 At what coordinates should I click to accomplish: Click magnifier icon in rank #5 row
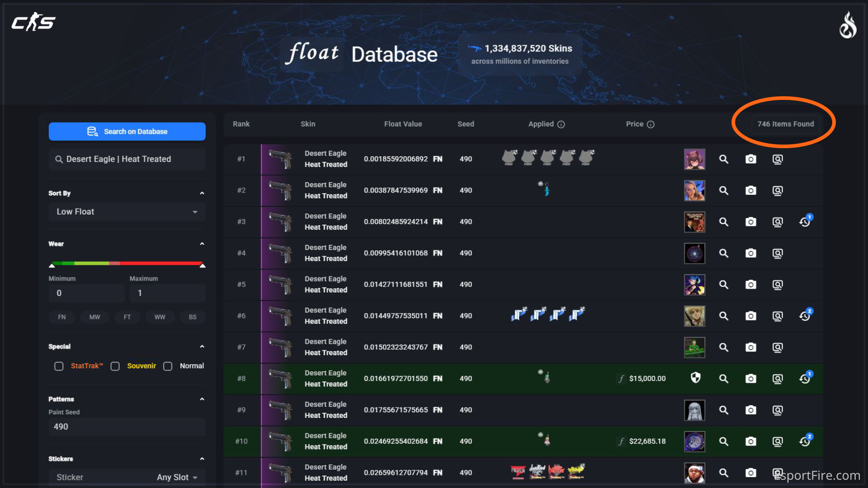click(724, 285)
